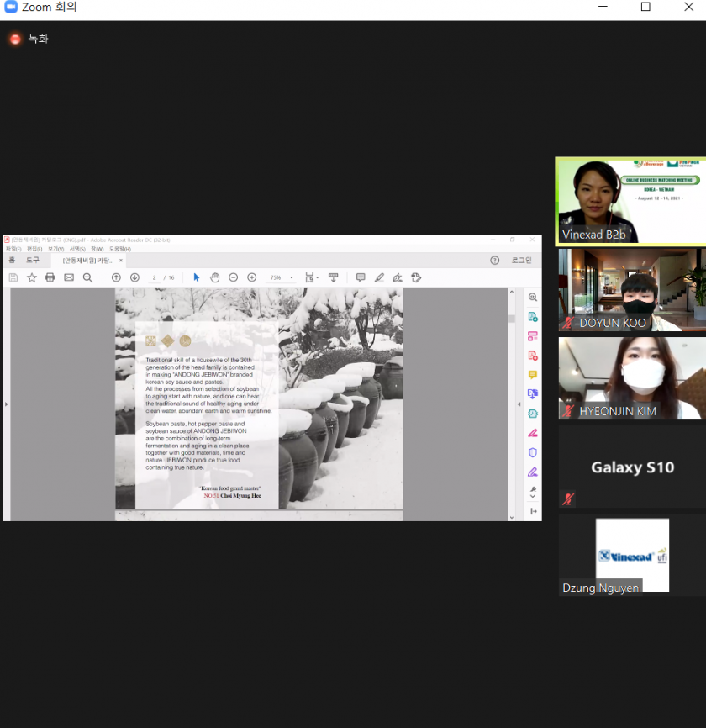Image resolution: width=706 pixels, height=728 pixels.
Task: Open the pink Organize Pages tool in the right pane
Action: 533,336
